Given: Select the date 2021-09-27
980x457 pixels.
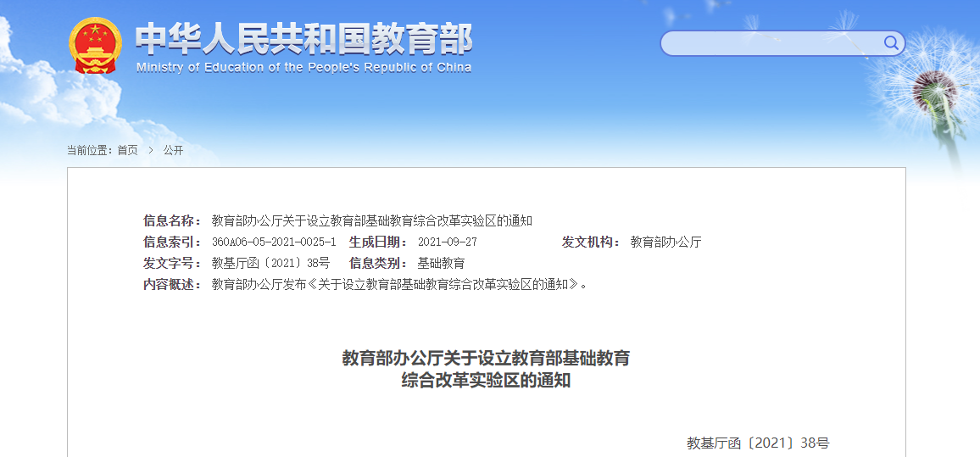Looking at the screenshot, I should click(447, 242).
